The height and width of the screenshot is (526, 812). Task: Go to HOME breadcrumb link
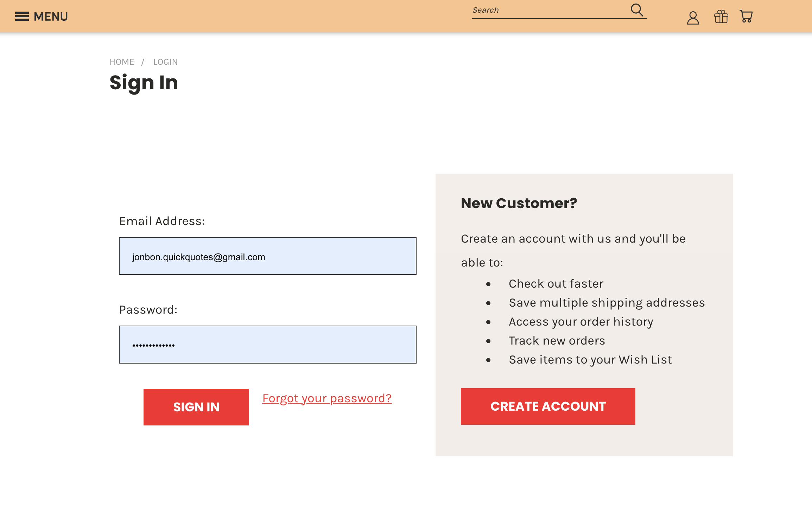tap(122, 62)
